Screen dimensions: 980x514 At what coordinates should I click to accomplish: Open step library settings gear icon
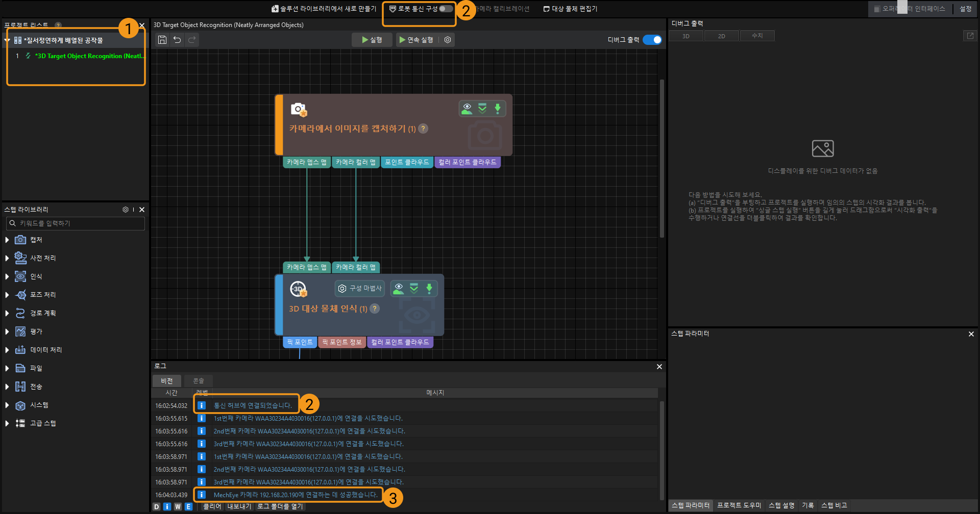tap(126, 210)
